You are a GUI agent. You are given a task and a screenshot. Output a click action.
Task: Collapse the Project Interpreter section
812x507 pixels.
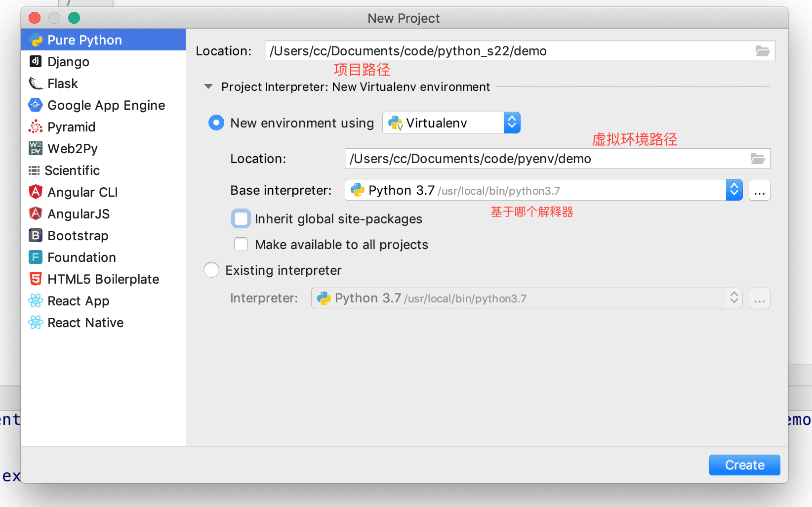point(207,86)
